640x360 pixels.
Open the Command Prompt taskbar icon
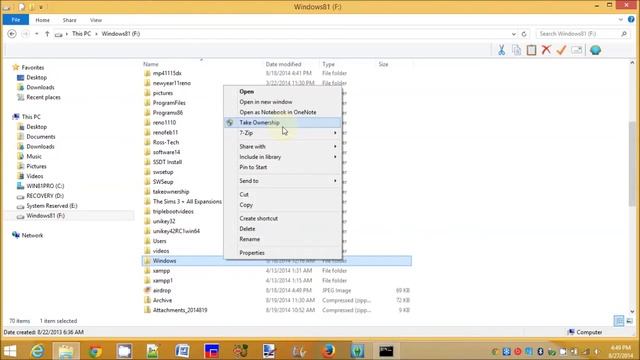coord(386,351)
